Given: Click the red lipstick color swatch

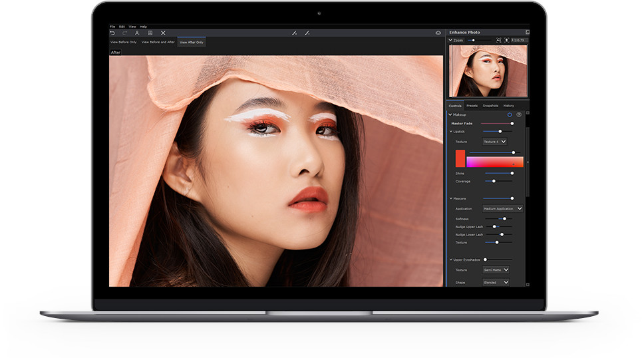Looking at the screenshot, I should coord(460,158).
